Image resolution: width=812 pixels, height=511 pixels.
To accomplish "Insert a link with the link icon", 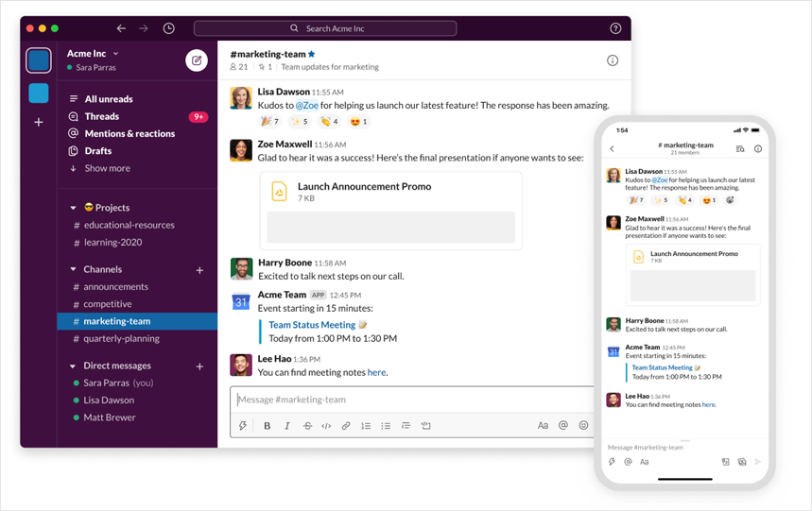I will click(346, 426).
